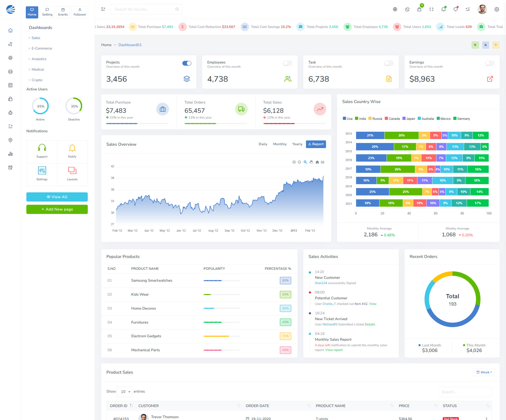Open the chart hamburger menu icon
506x420 pixels.
point(323,162)
